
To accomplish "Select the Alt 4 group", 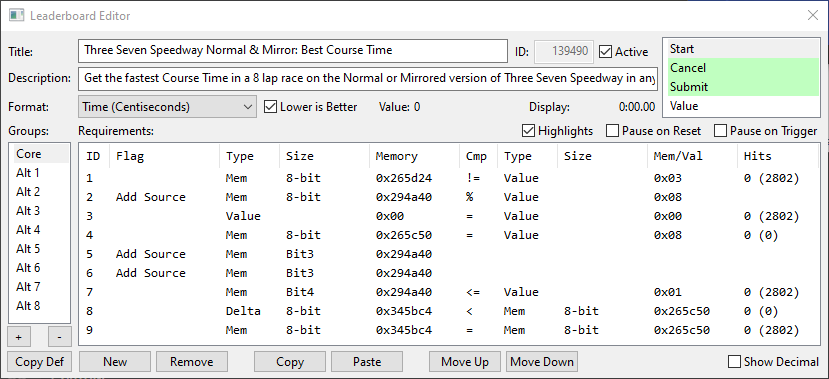I will coord(41,230).
